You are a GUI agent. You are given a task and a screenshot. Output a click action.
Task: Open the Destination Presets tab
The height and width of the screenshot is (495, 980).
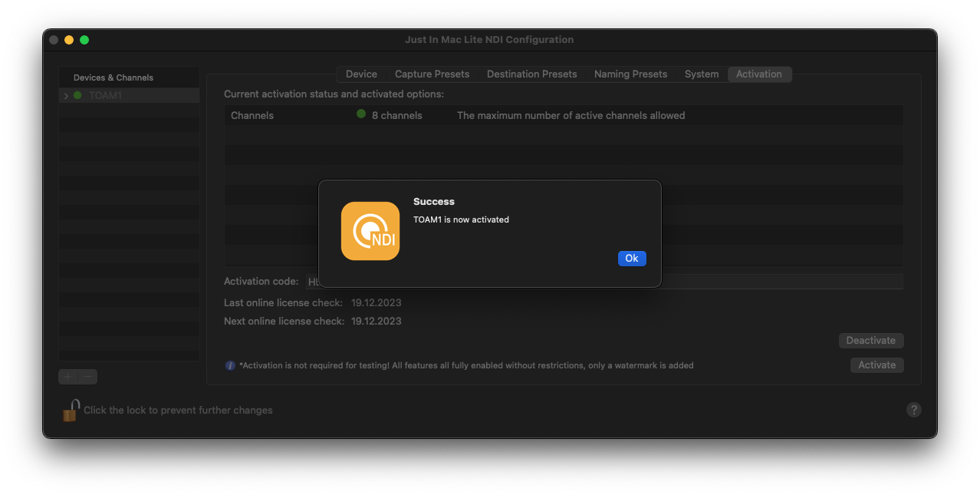(x=531, y=74)
